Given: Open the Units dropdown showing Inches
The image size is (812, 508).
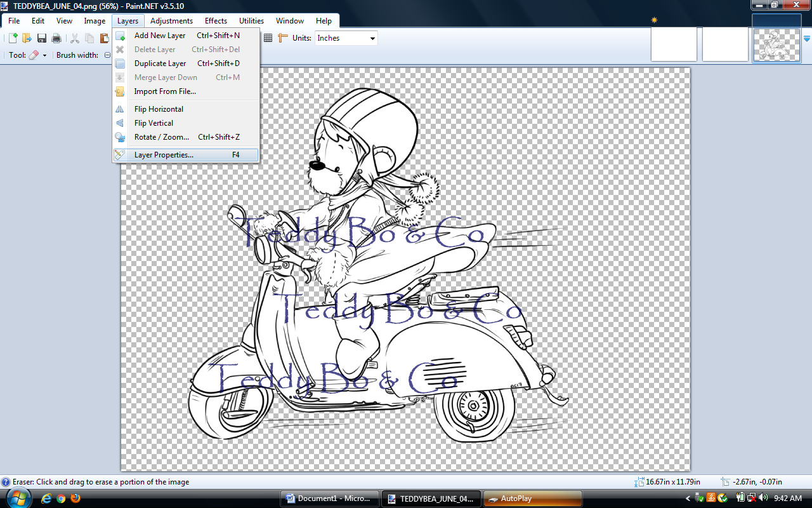Looking at the screenshot, I should [x=346, y=38].
